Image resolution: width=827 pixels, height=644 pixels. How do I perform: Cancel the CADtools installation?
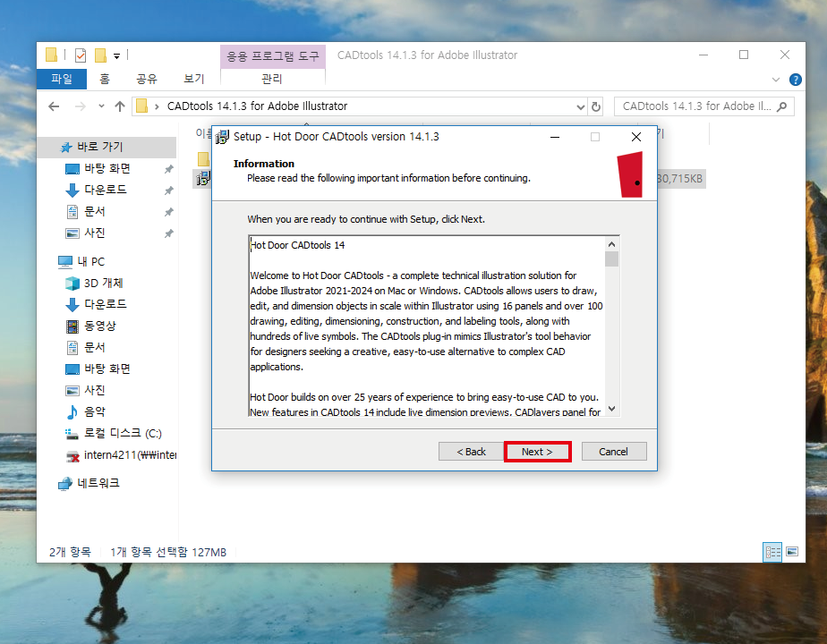tap(613, 452)
